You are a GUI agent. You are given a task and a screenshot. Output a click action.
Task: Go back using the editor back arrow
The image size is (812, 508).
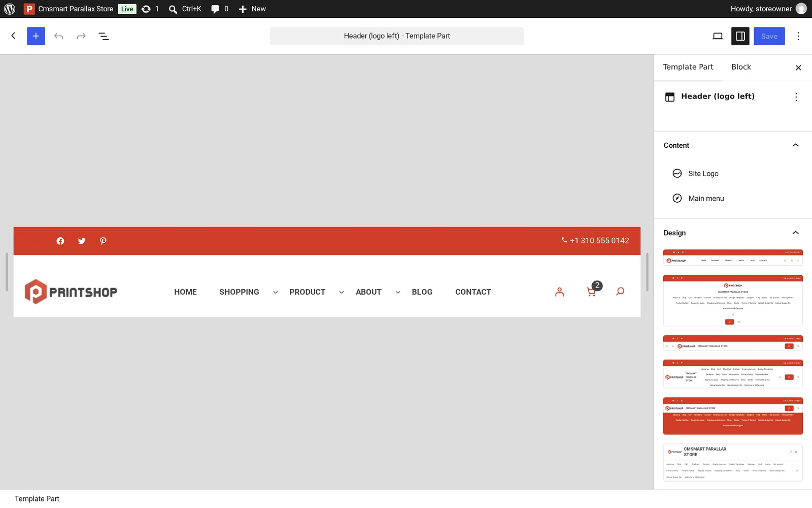click(14, 36)
